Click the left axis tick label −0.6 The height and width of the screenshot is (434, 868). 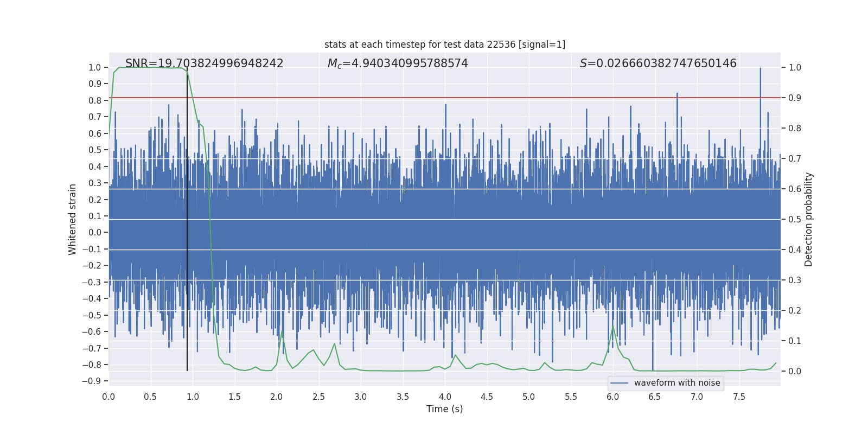[92, 331]
